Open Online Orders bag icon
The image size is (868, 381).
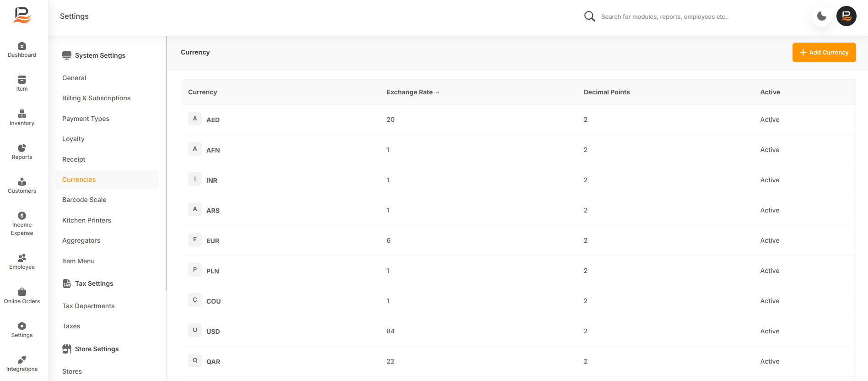tap(22, 292)
